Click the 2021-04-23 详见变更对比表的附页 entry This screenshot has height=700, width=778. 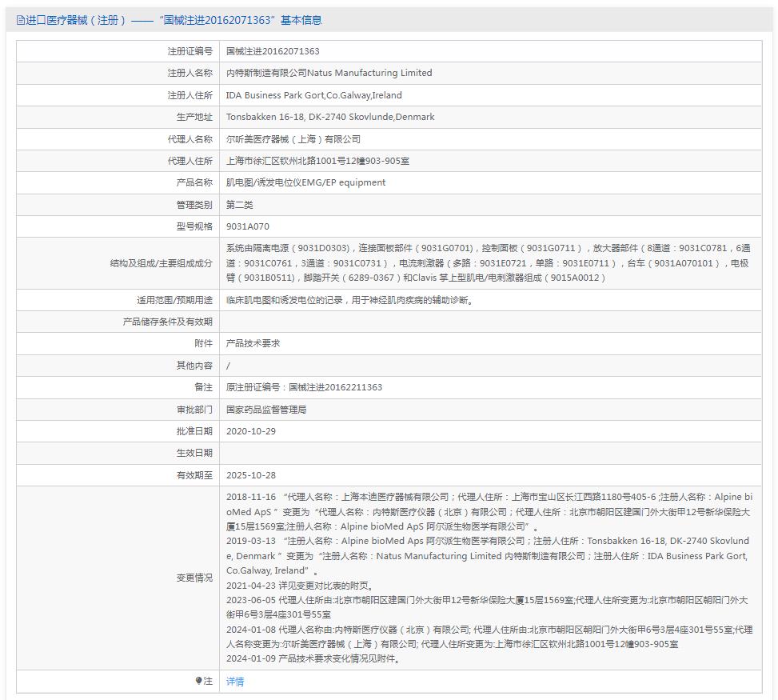300,586
